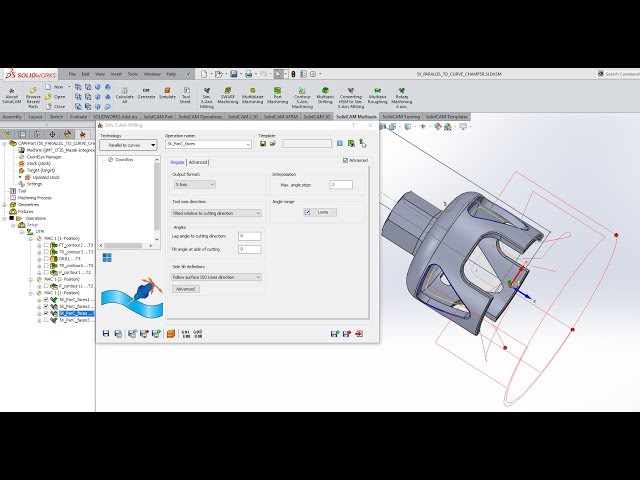Choose Multiaxis Roughing tool
Screen dimensions: 640x480
[x=377, y=95]
